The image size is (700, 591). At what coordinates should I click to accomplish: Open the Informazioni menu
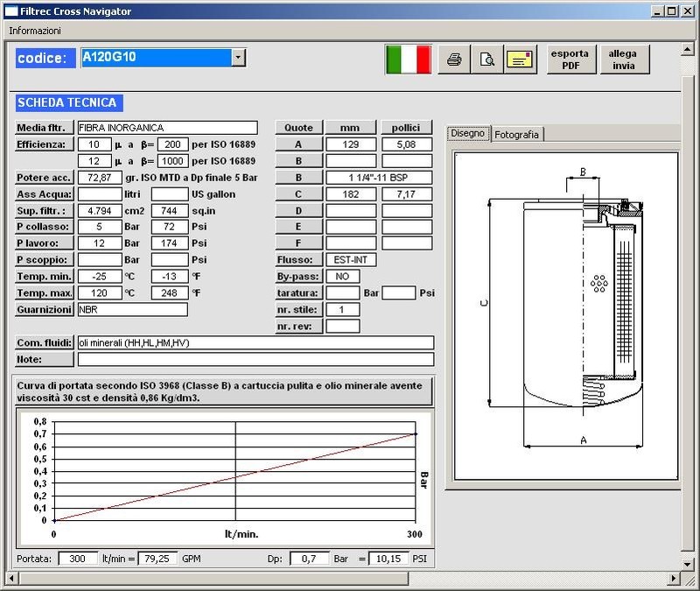pyautogui.click(x=35, y=30)
